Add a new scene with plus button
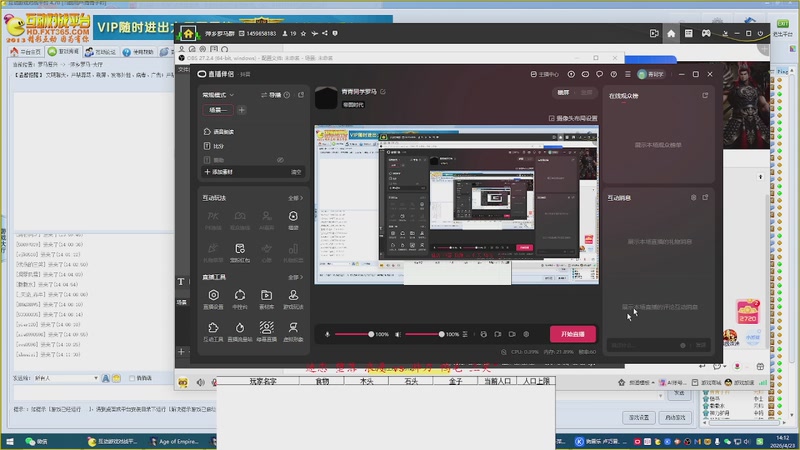The width and height of the screenshot is (800, 450). [242, 110]
